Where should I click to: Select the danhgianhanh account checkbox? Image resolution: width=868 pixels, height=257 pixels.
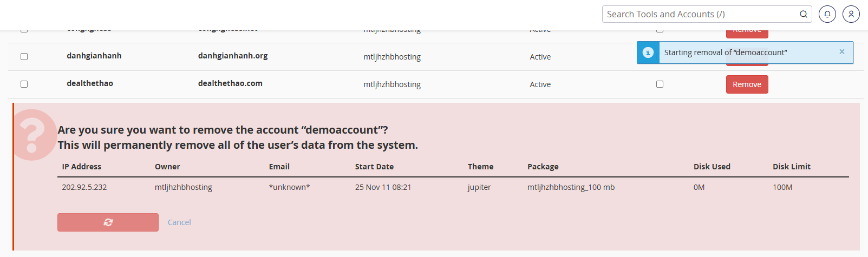[24, 56]
